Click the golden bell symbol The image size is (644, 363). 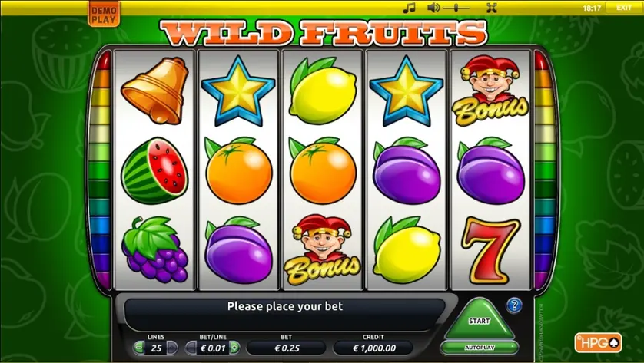(154, 91)
